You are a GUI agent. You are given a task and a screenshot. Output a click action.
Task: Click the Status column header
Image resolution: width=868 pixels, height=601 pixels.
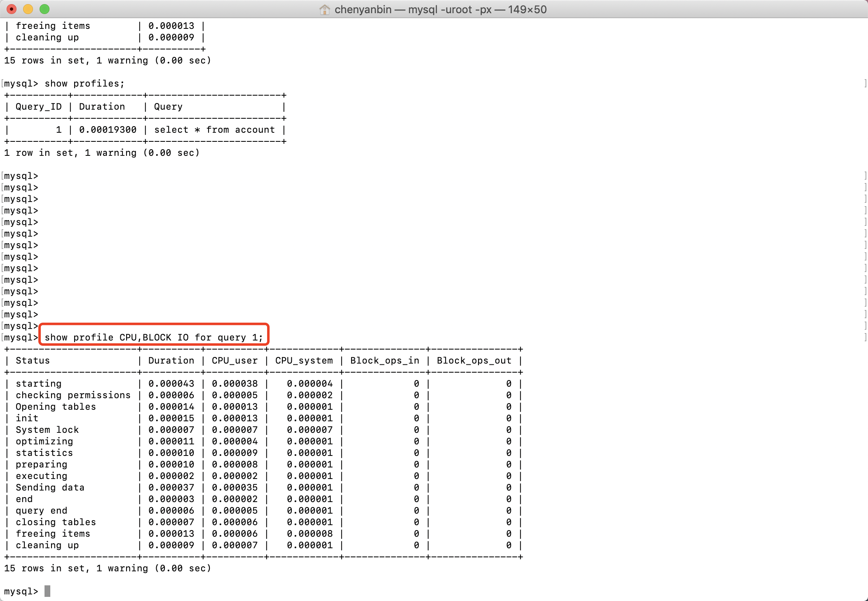tap(33, 361)
